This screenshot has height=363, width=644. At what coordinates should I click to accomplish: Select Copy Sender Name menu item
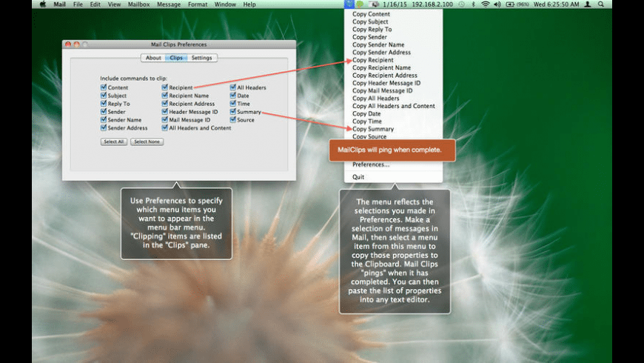click(393, 44)
